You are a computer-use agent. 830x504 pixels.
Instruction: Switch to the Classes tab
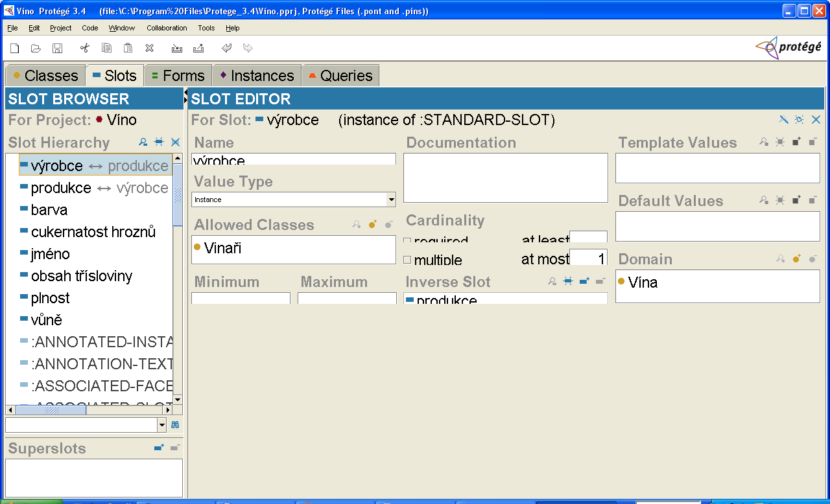(45, 75)
